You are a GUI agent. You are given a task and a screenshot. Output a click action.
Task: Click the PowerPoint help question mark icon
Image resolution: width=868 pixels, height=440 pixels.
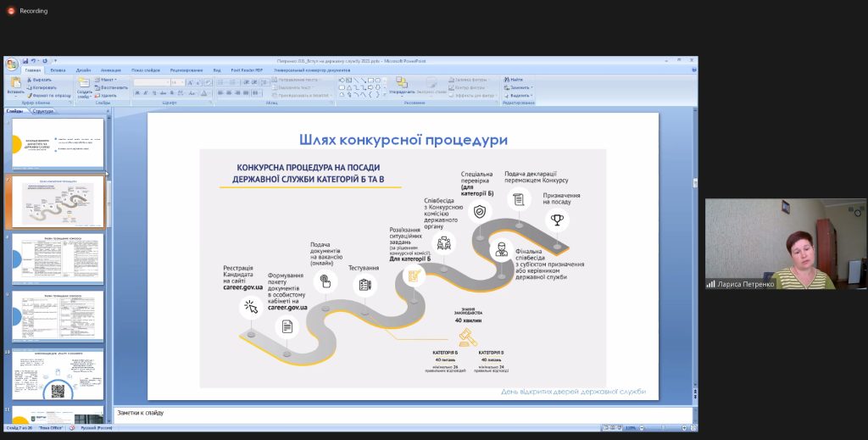click(693, 70)
